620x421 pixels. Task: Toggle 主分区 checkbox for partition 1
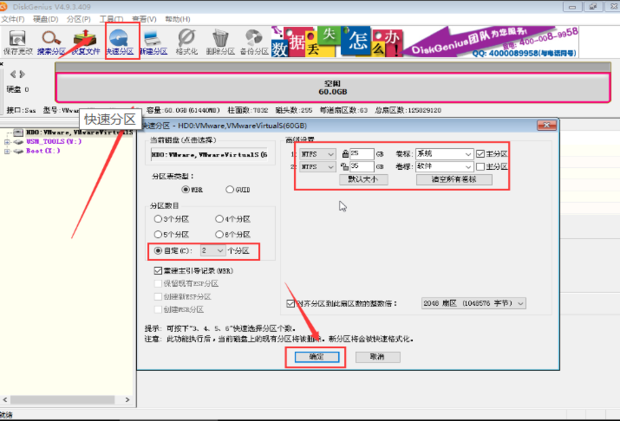coord(480,154)
